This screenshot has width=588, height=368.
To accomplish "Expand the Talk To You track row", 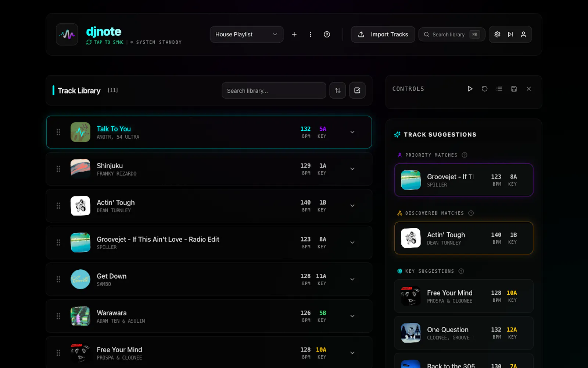I will [352, 132].
